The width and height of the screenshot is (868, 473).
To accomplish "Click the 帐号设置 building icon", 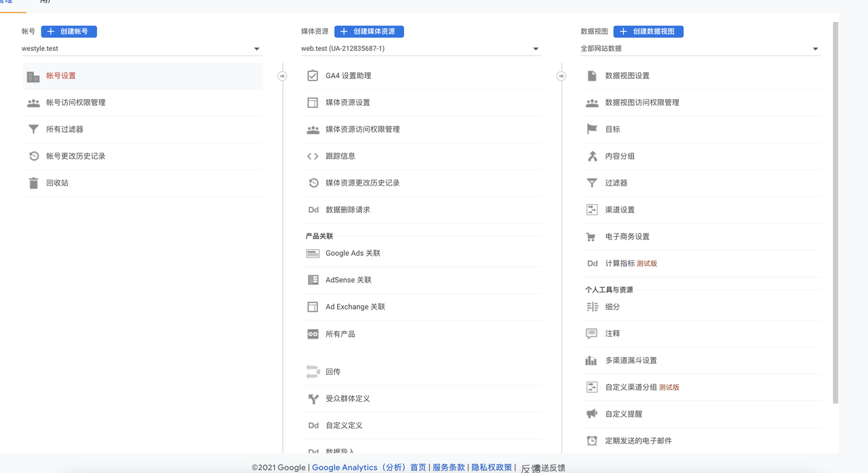I will 33,76.
